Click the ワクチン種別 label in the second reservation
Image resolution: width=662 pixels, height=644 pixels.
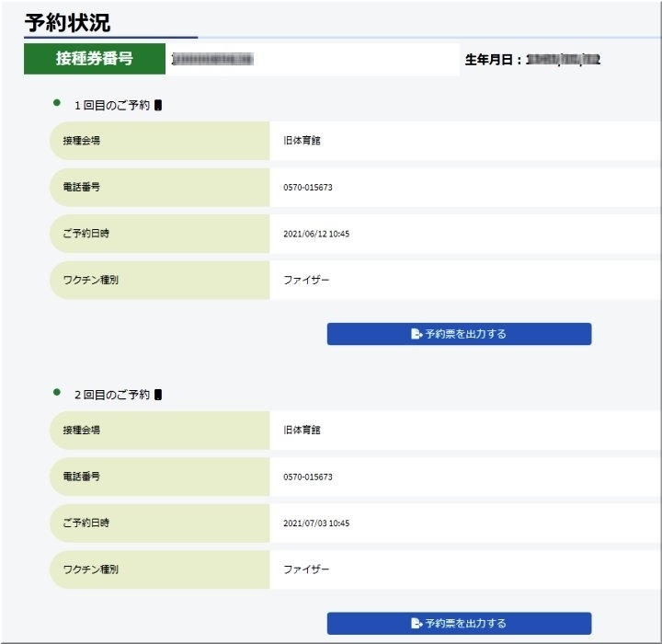point(85,569)
